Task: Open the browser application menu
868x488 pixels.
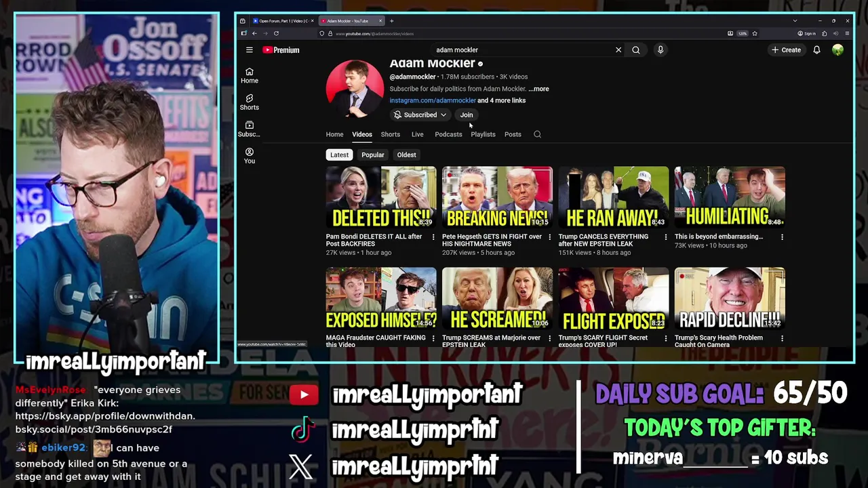Action: pos(847,33)
